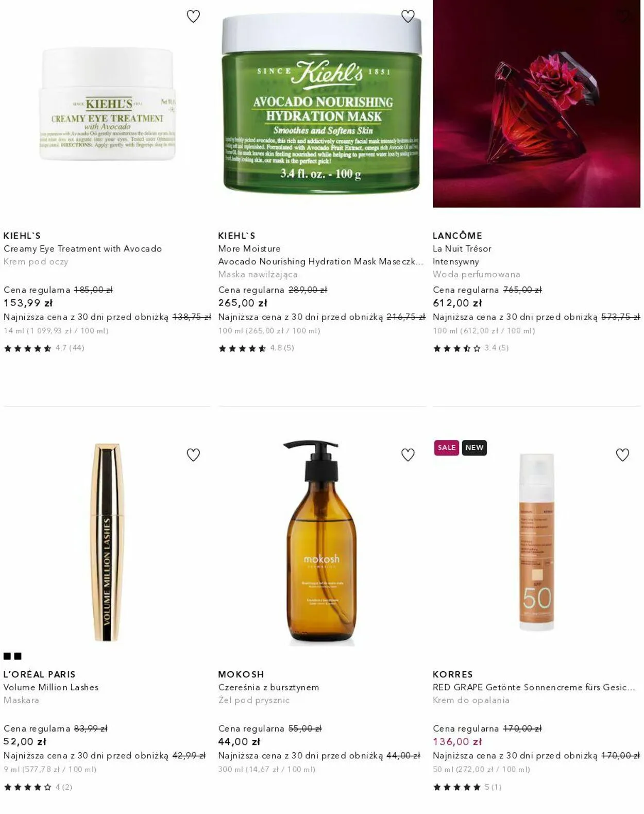Image resolution: width=644 pixels, height=814 pixels.
Task: Open the Lancôme red perfume bottle image
Action: pyautogui.click(x=536, y=104)
